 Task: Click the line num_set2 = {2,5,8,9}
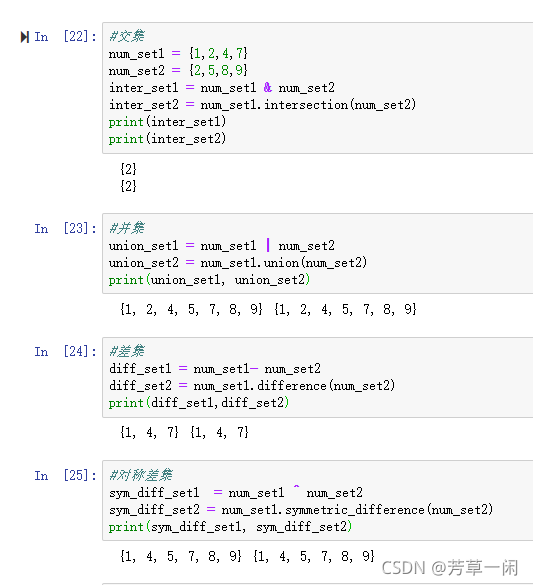coord(178,70)
